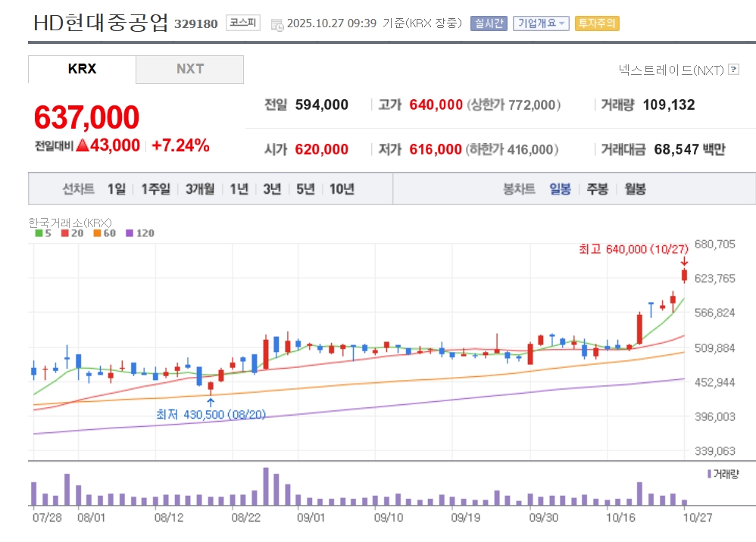Click the calendar clock icon beside the date
The image size is (756, 542).
tap(277, 25)
